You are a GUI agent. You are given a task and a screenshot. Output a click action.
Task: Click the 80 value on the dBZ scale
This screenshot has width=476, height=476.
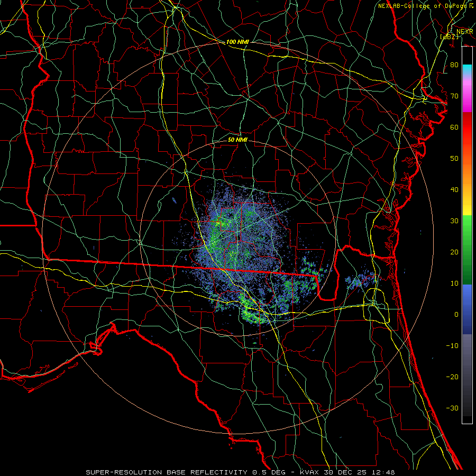(454, 65)
